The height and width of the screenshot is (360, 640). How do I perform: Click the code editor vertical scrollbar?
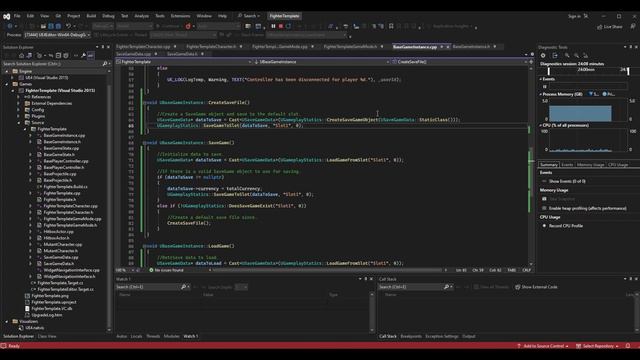531,167
